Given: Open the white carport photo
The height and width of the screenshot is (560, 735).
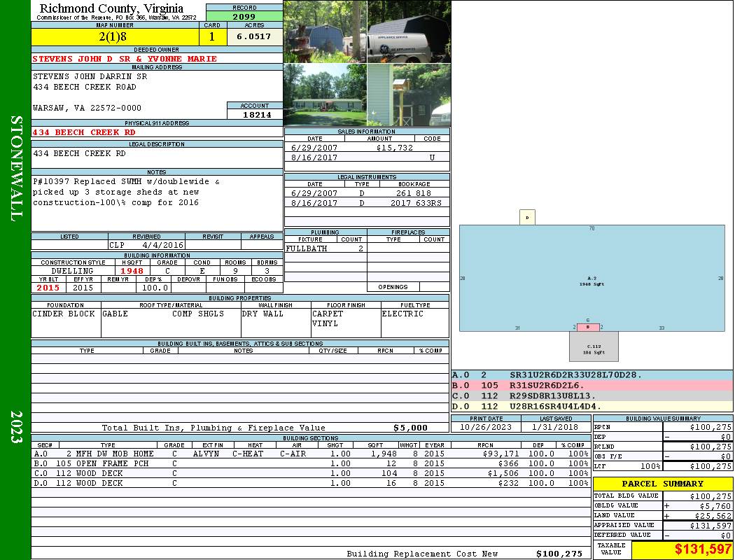Looking at the screenshot, I should coord(408,31).
